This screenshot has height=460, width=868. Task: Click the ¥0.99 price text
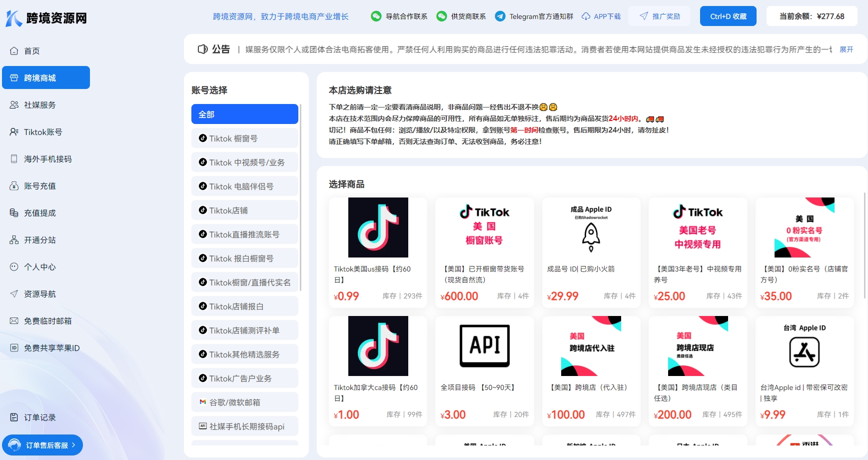[346, 296]
